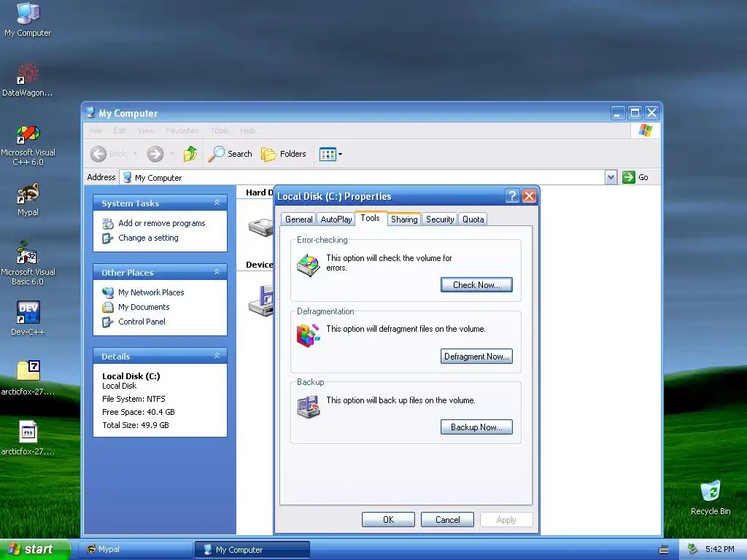Image resolution: width=747 pixels, height=560 pixels.
Task: Click the Control Panel icon in Other Places
Action: pyautogui.click(x=108, y=322)
